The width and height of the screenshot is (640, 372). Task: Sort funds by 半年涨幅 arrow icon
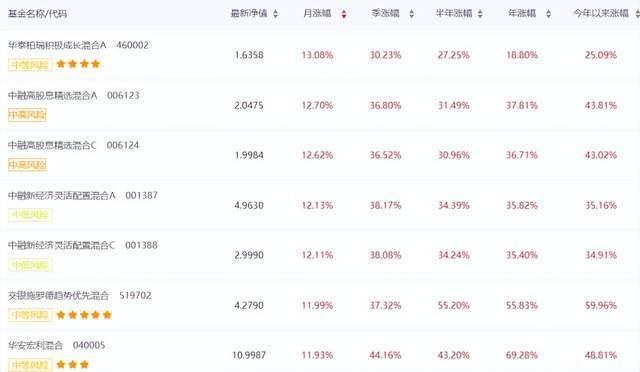tap(480, 14)
